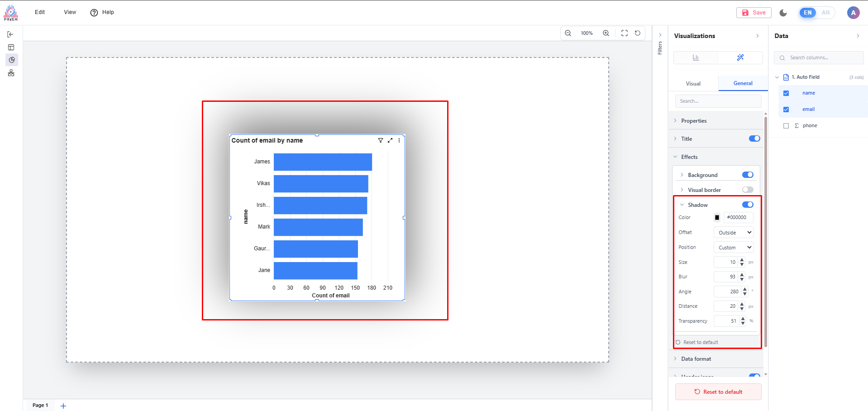Click the Save button
The width and height of the screenshot is (868, 411).
pyautogui.click(x=754, y=13)
